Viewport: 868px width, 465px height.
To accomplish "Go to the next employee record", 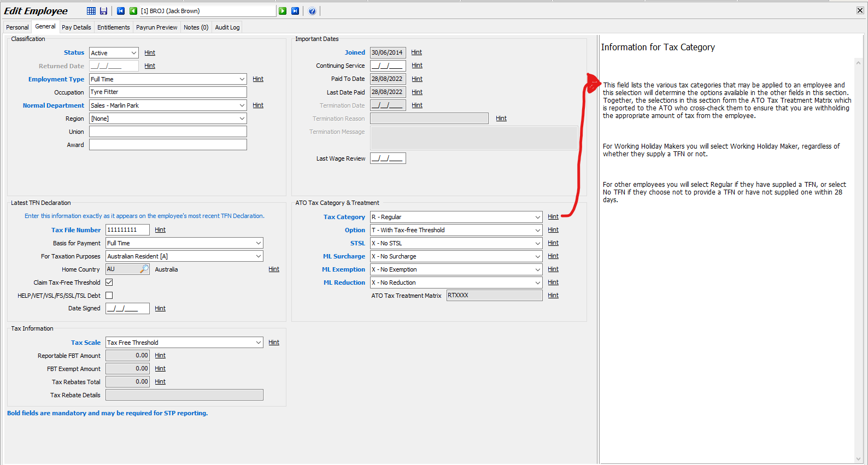I will click(x=283, y=11).
